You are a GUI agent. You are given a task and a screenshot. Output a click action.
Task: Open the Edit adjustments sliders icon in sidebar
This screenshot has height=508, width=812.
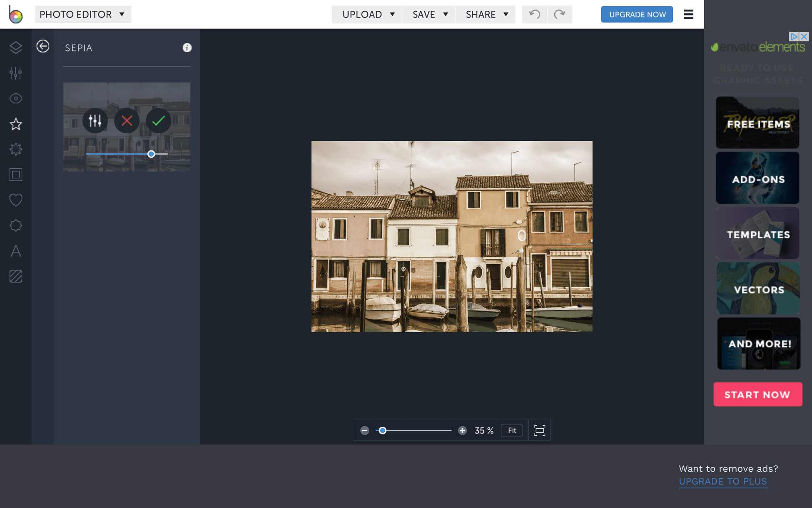(16, 73)
